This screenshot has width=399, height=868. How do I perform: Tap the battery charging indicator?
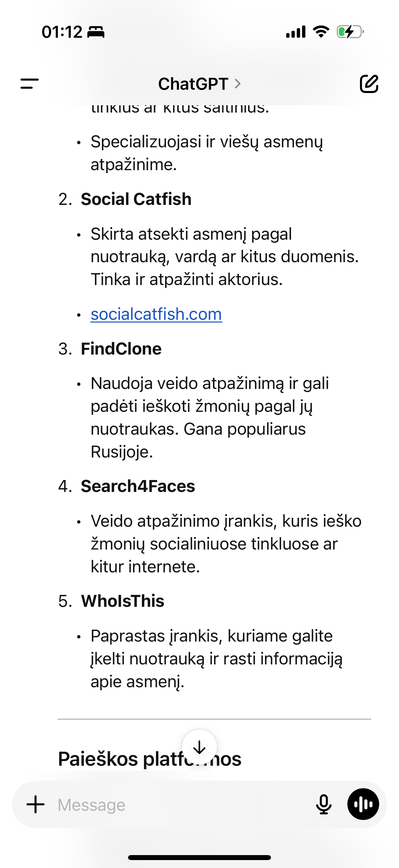coord(350,32)
